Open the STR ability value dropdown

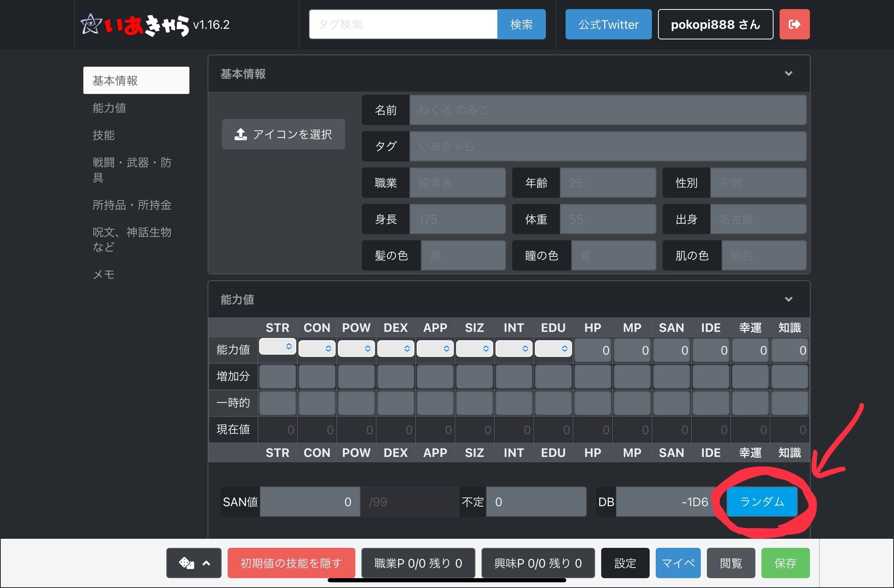(278, 346)
